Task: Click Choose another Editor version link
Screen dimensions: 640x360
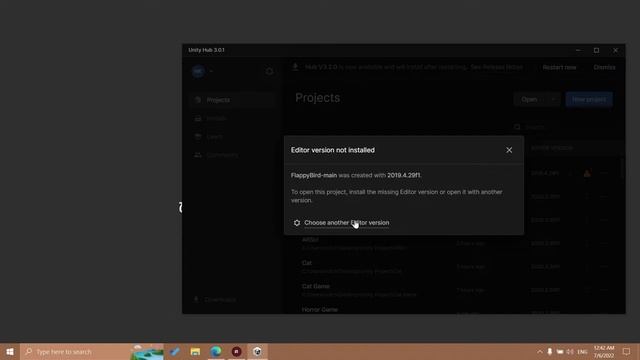Action: (347, 223)
